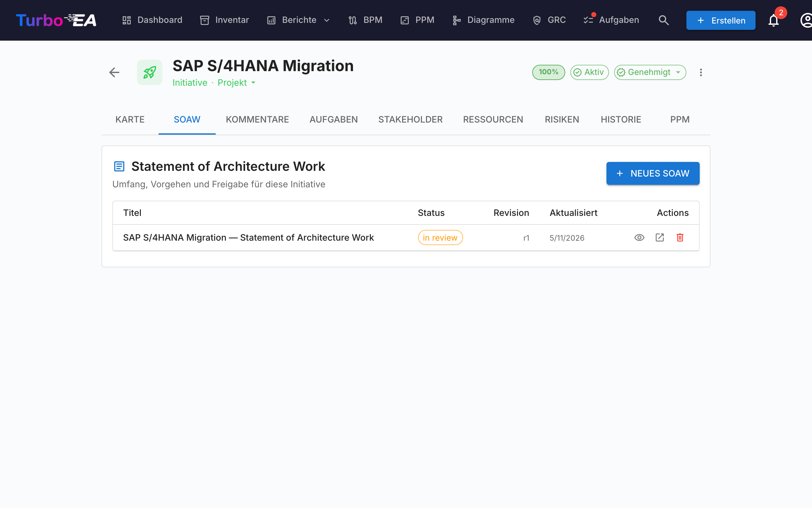Expand the Genehmigt approval status dropdown
This screenshot has width=812, height=508.
click(x=650, y=72)
